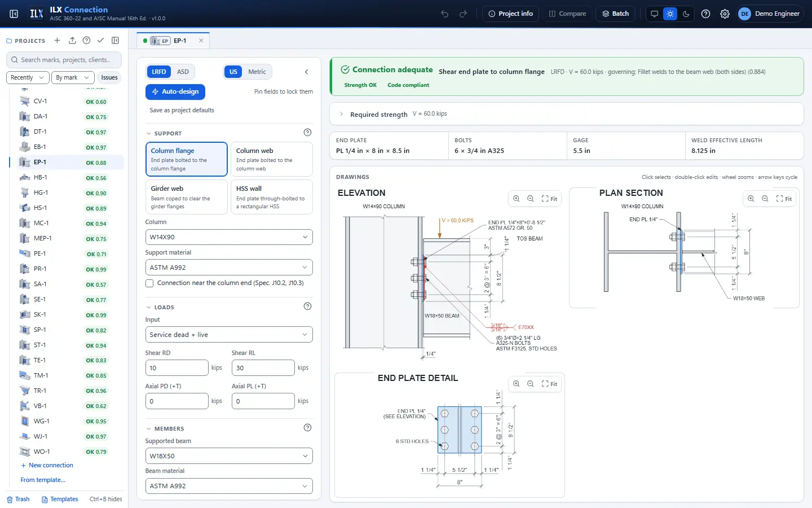812x508 pixels.
Task: Open Support section help icon
Action: point(307,133)
